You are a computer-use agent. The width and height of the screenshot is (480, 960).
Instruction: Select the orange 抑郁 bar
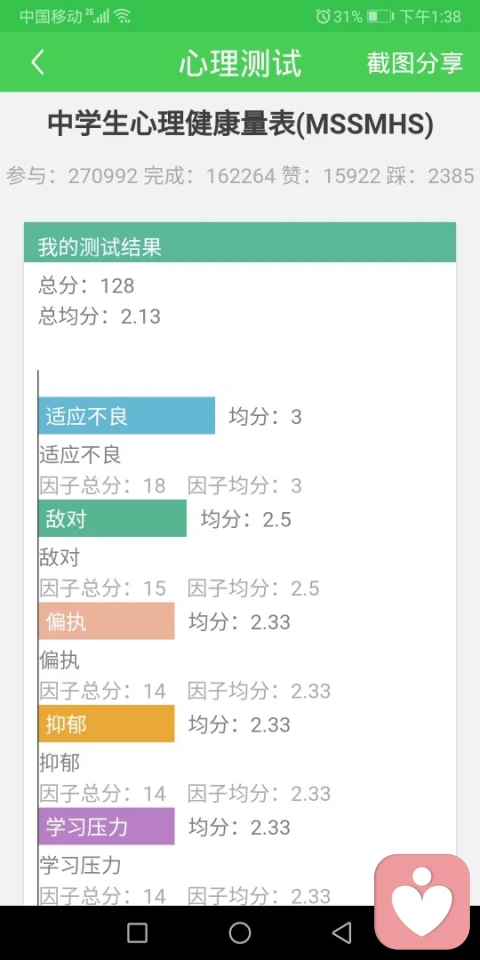click(x=107, y=724)
